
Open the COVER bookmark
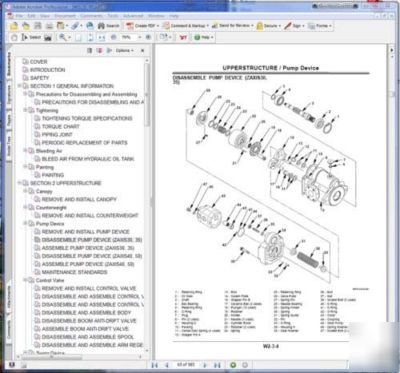point(38,62)
